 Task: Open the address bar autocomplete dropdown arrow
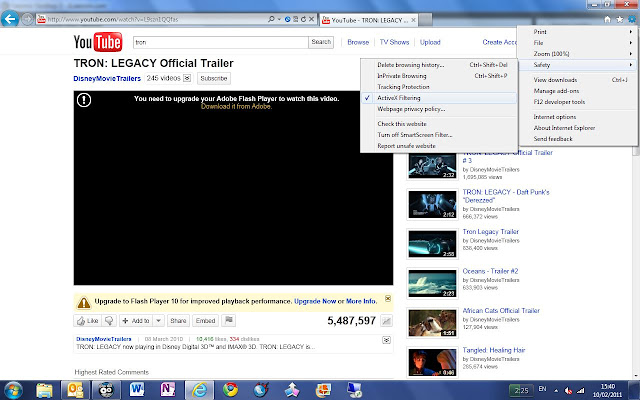pyautogui.click(x=279, y=19)
